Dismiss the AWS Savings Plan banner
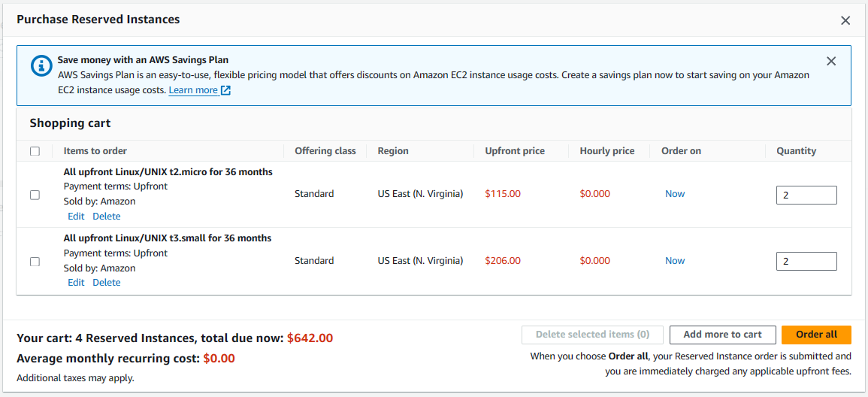The image size is (868, 397). [831, 62]
